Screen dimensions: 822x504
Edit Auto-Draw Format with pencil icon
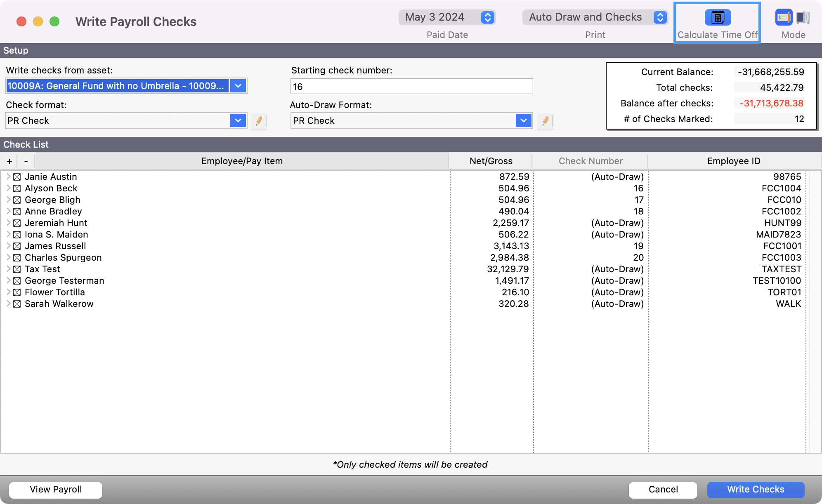click(545, 121)
